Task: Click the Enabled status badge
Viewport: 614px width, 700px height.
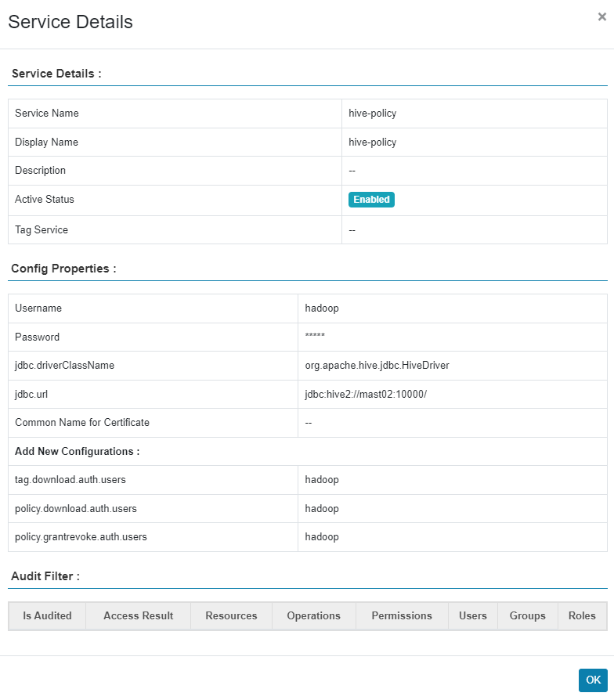Action: (x=371, y=200)
